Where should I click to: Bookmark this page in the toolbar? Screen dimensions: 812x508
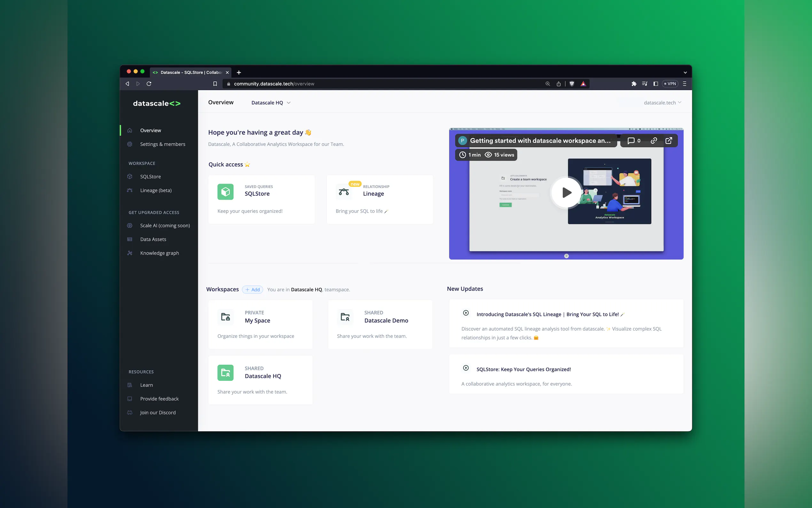click(215, 84)
